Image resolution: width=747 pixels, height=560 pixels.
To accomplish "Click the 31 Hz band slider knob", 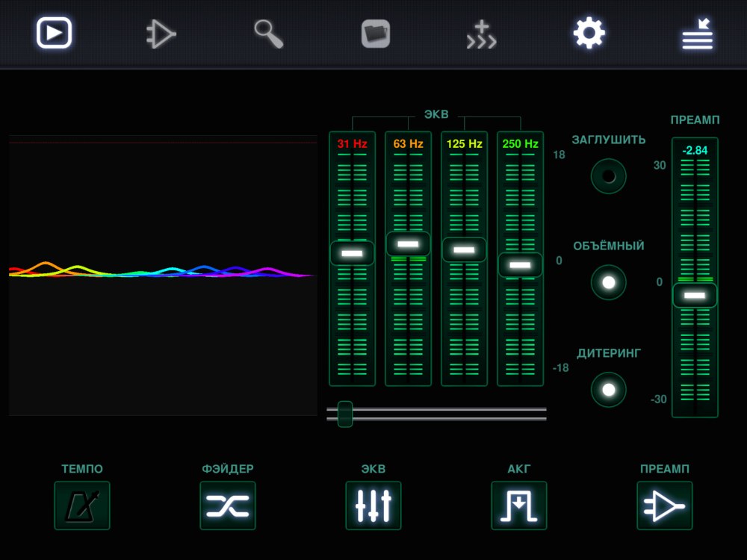I will click(x=352, y=253).
